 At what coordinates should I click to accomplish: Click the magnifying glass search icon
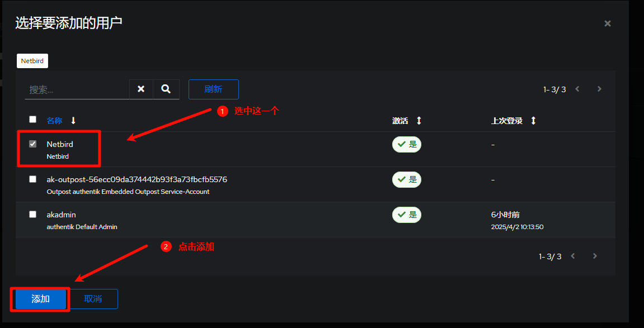point(166,89)
